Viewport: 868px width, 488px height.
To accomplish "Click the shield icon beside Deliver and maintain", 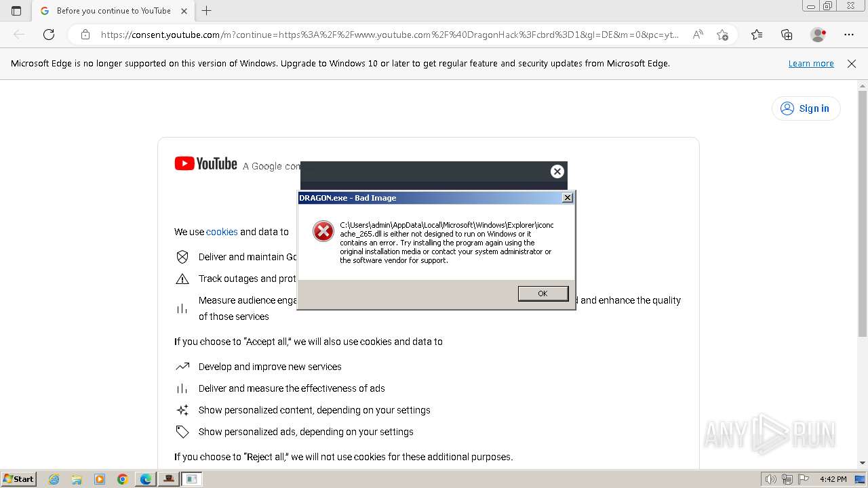I will [182, 257].
